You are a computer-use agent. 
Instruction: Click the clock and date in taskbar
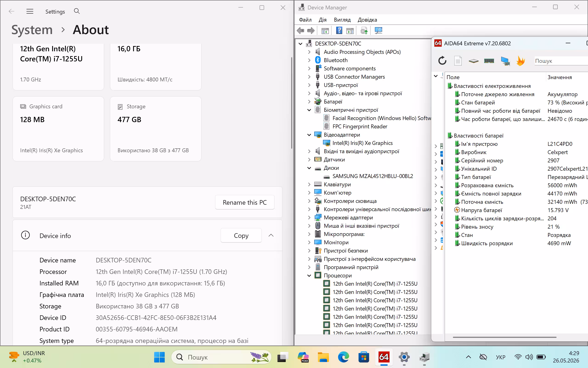coord(566,357)
